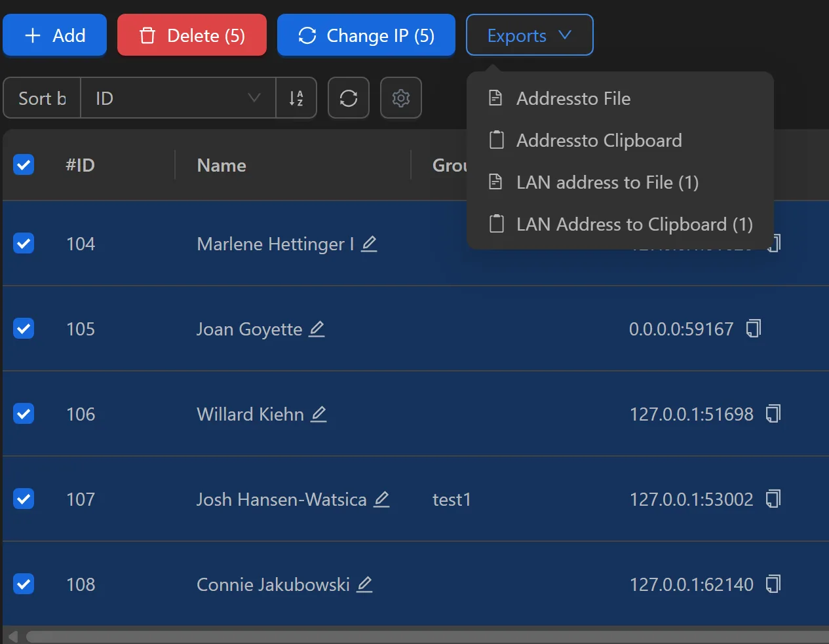Open the Exports dropdown
Image resolution: width=829 pixels, height=644 pixels.
[530, 35]
